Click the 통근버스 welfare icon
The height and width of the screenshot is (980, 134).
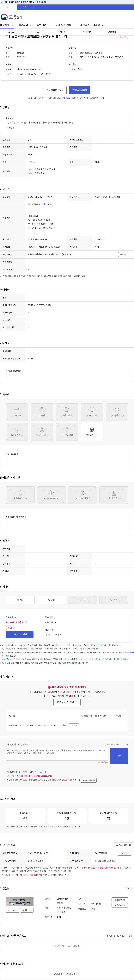point(17,412)
